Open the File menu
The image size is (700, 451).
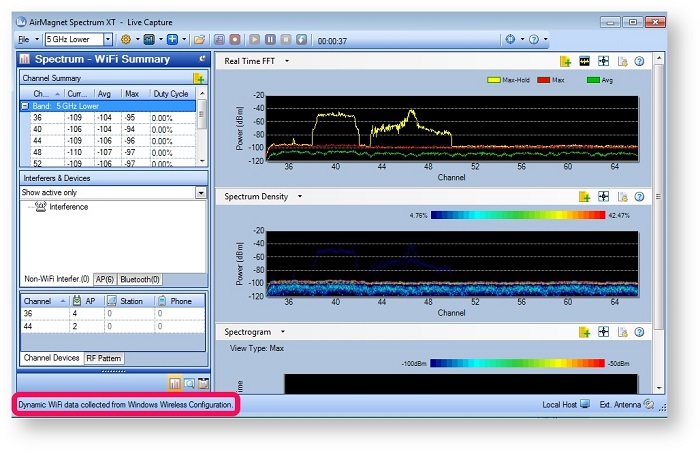point(25,39)
